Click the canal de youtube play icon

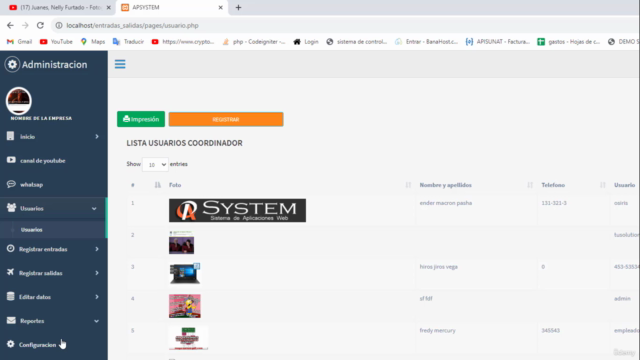(x=11, y=160)
